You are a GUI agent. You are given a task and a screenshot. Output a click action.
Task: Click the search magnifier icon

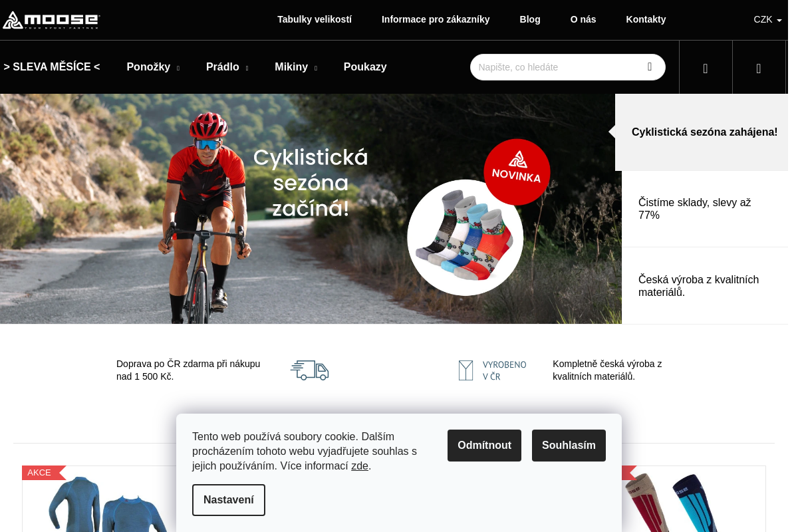pos(650,66)
